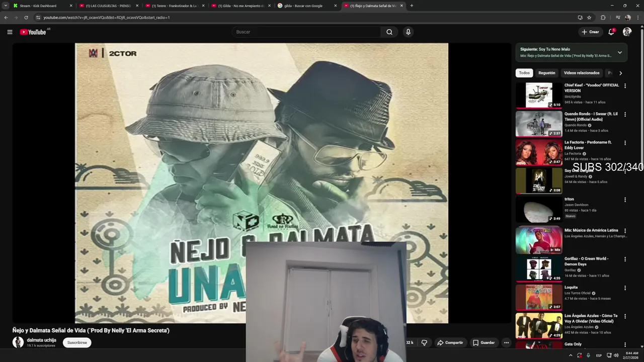Open site info icon beside URL
Image resolution: width=644 pixels, height=362 pixels.
tap(38, 17)
